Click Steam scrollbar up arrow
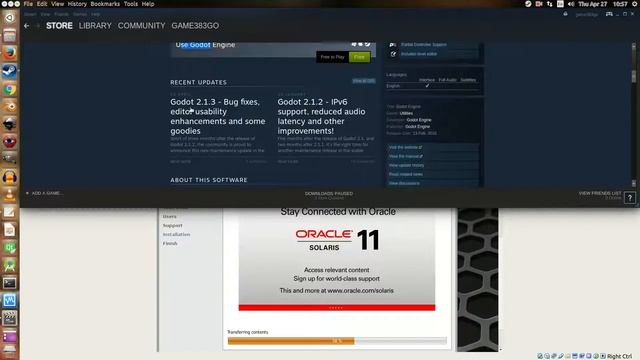Screen dimensions: 640x360 [633, 46]
